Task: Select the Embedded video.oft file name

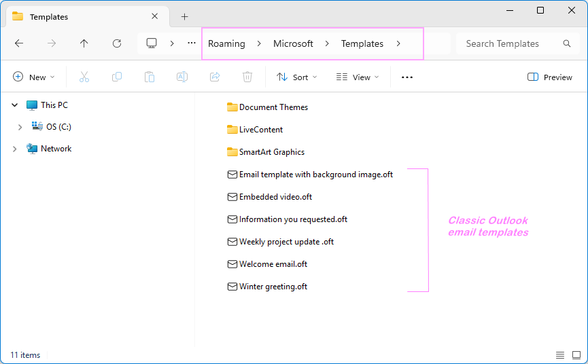Action: (275, 197)
